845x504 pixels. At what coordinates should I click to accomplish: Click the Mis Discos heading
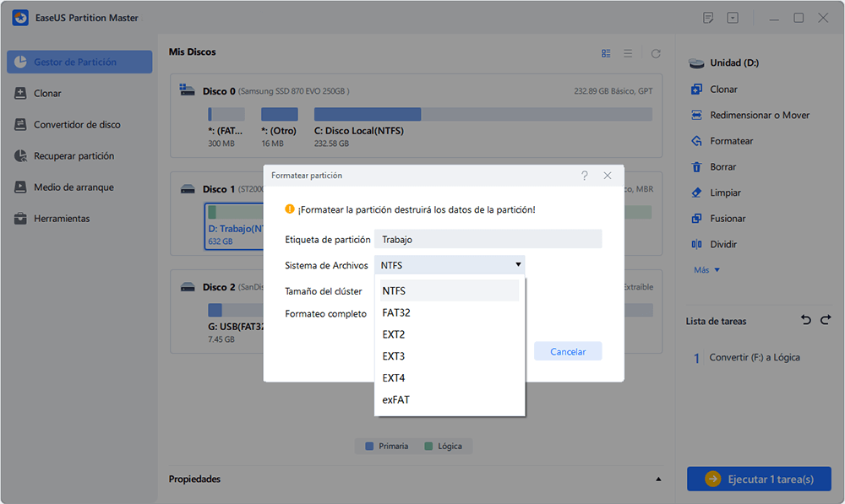192,51
